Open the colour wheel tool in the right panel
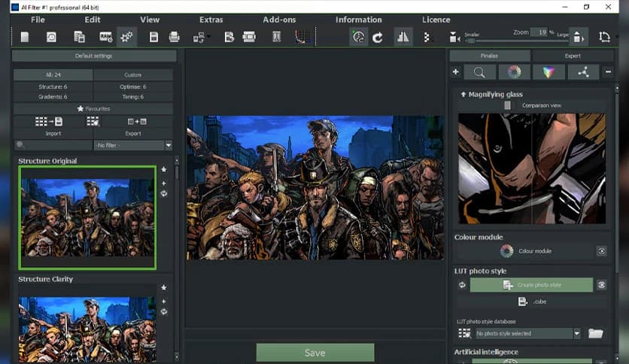This screenshot has width=629, height=364. pyautogui.click(x=514, y=72)
